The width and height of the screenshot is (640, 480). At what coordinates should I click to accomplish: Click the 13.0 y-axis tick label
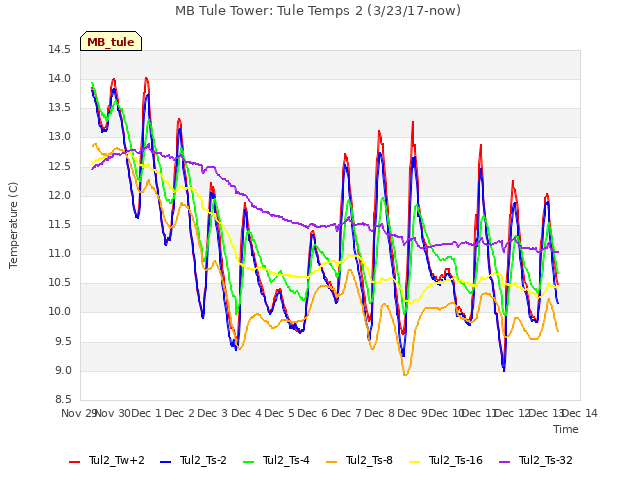click(59, 137)
